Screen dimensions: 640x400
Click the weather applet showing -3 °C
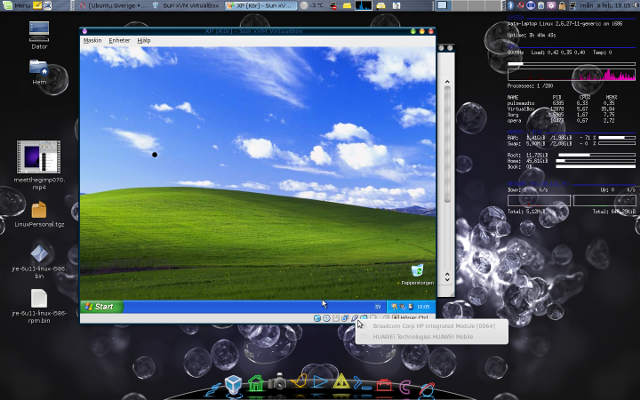coord(313,6)
